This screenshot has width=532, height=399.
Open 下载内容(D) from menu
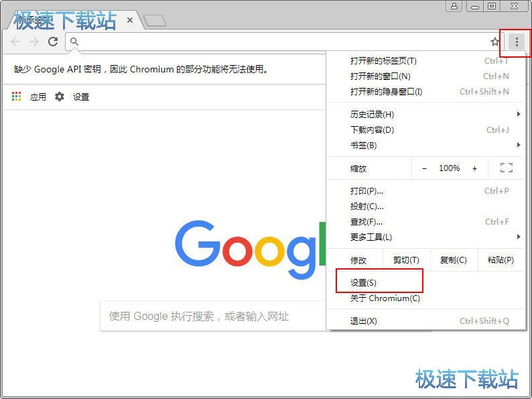(x=426, y=129)
